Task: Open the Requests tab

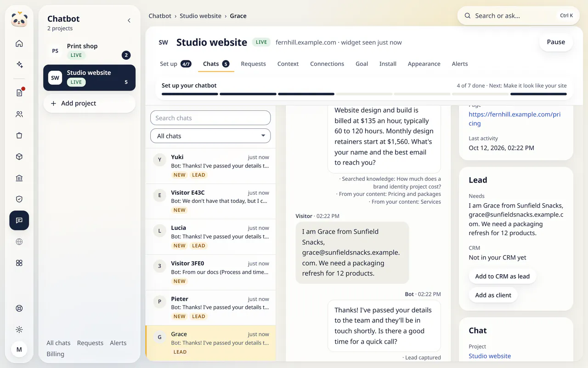Action: coord(253,64)
